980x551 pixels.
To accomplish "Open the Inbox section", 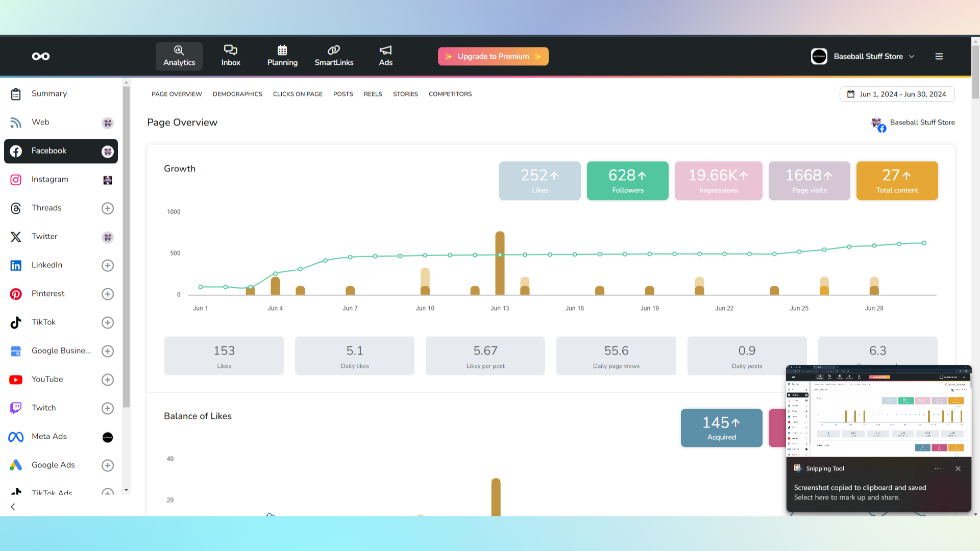I will tap(231, 56).
